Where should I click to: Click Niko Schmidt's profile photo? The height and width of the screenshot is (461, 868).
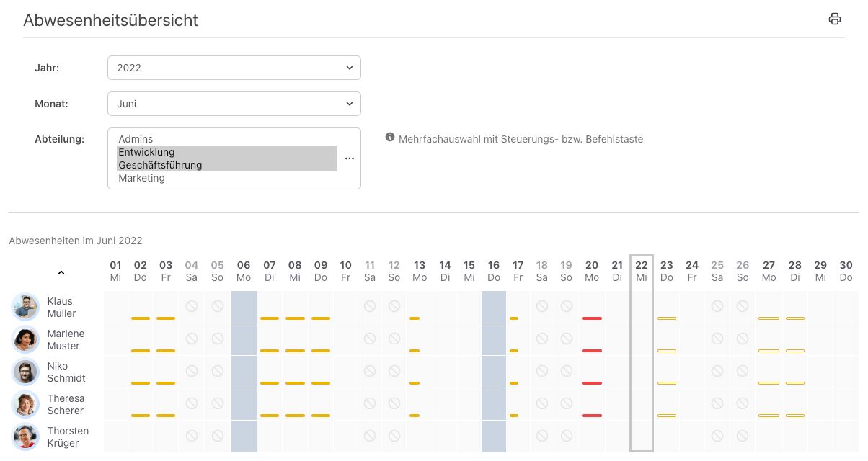[26, 372]
